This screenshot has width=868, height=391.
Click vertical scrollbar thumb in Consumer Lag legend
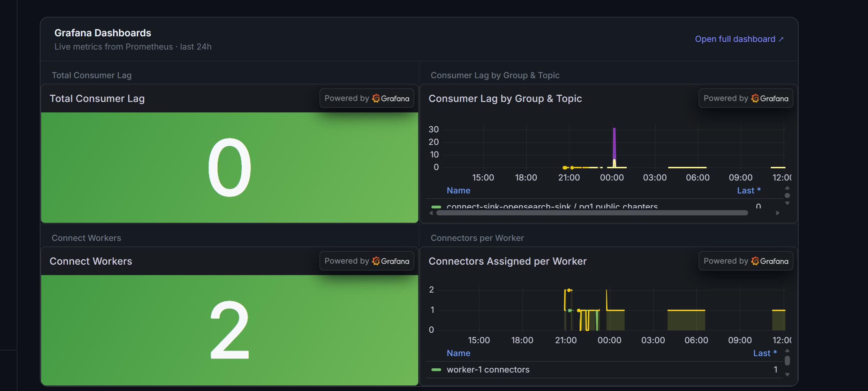(x=787, y=195)
